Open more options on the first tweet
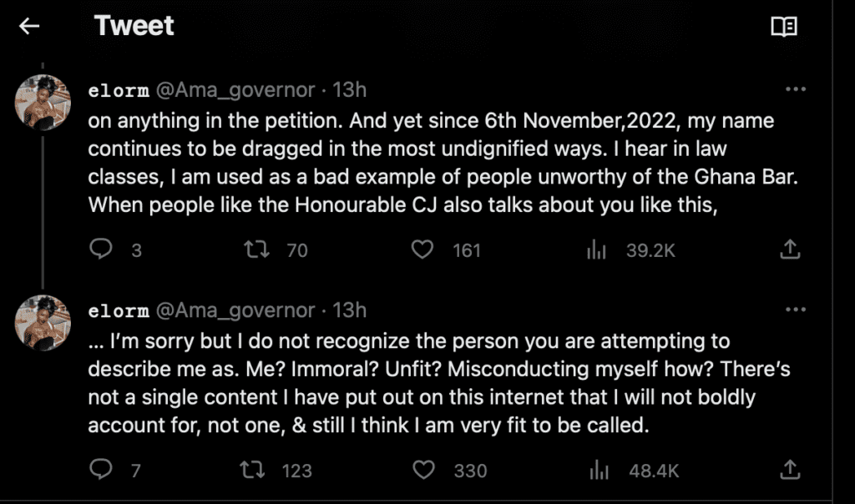This screenshot has width=855, height=504. coord(796,89)
